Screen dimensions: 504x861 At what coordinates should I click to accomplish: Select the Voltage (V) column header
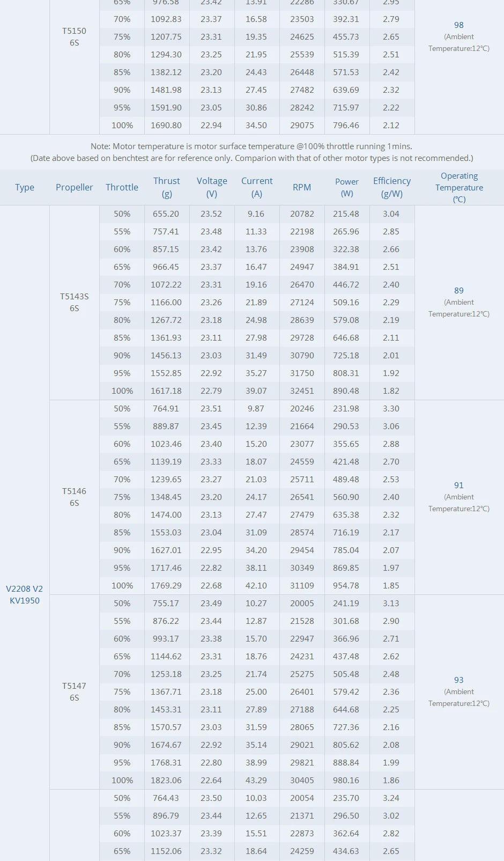point(212,187)
